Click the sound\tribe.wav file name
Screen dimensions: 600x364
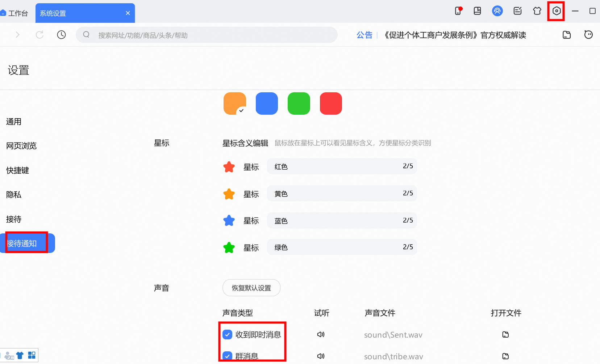point(393,356)
